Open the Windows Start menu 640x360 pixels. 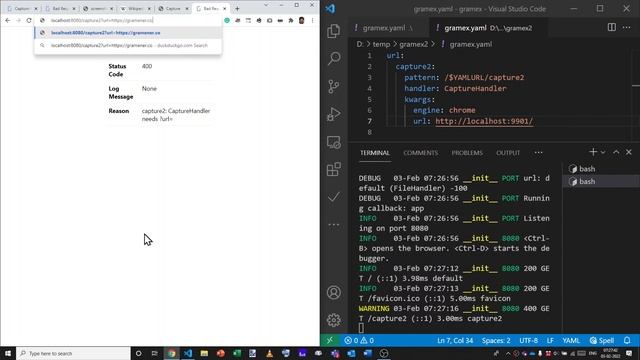(x=8, y=353)
